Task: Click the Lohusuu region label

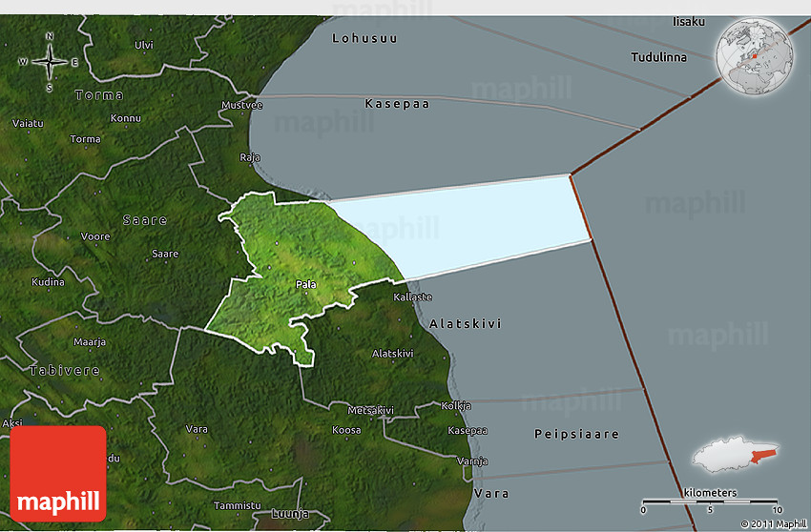Action: pos(364,38)
